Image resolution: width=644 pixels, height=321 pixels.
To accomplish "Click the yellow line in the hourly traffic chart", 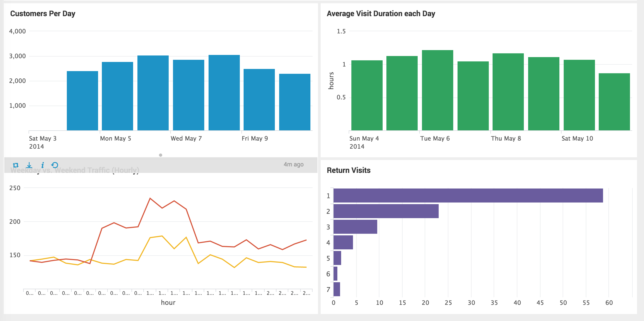I will point(162,236).
